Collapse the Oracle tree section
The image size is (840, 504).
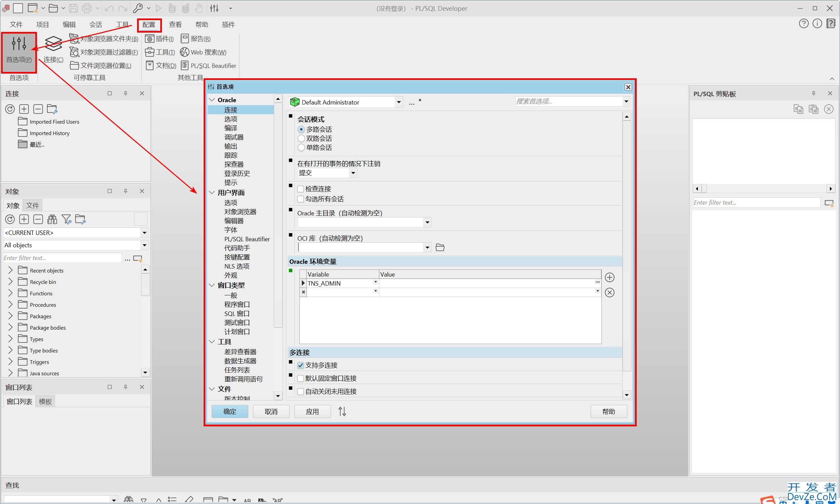(212, 100)
